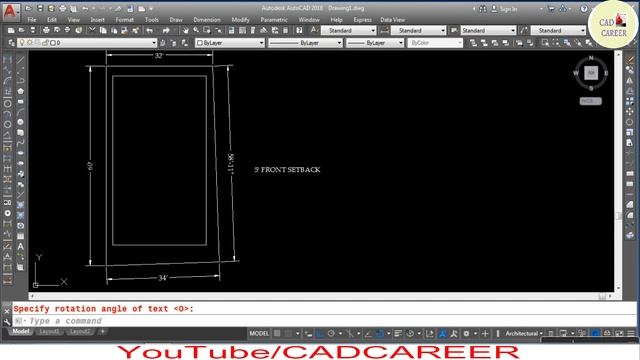
Task: Click the 5' FRONT SETBACK text object
Action: click(x=287, y=170)
